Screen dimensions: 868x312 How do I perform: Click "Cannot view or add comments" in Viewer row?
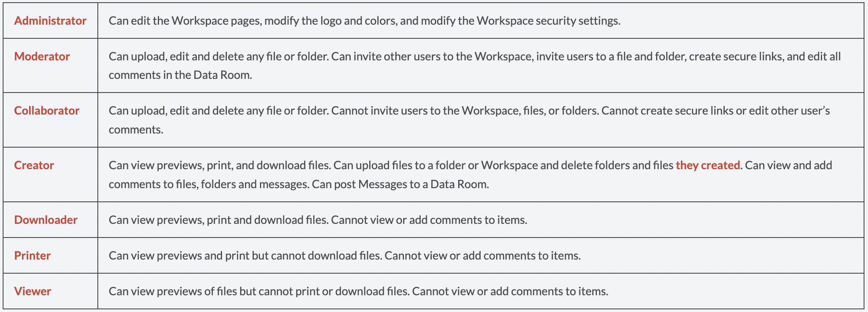(487, 291)
